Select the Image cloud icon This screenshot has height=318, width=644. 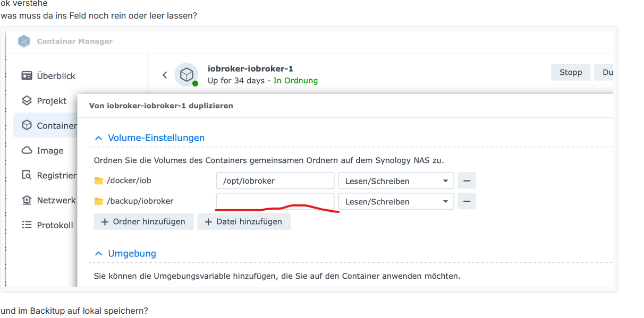[x=27, y=151]
